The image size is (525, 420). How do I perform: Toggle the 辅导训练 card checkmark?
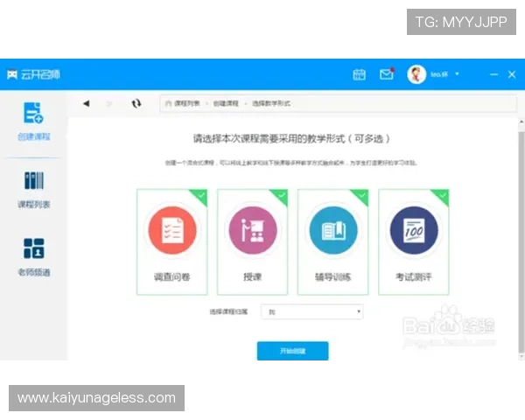pos(362,195)
